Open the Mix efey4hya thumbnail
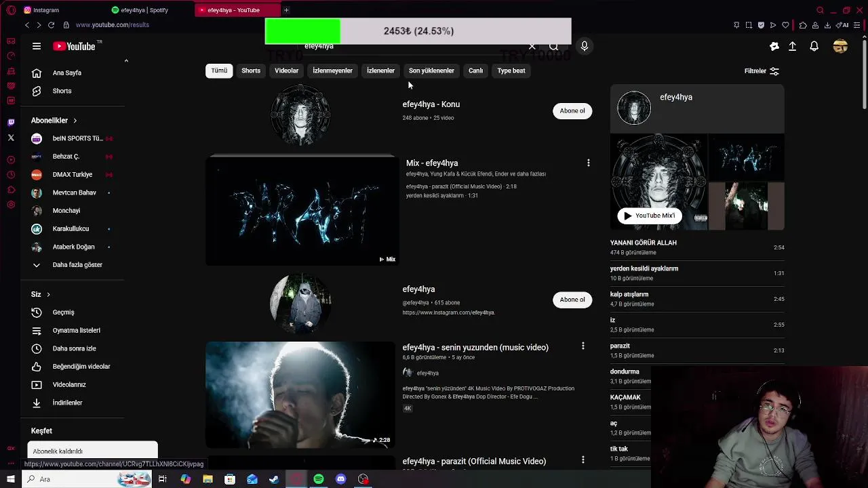Viewport: 868px width, 488px height. click(302, 211)
